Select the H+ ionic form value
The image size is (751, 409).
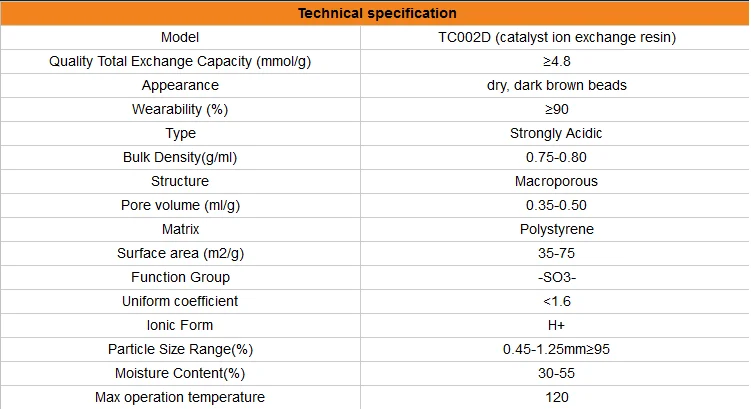[x=556, y=325]
